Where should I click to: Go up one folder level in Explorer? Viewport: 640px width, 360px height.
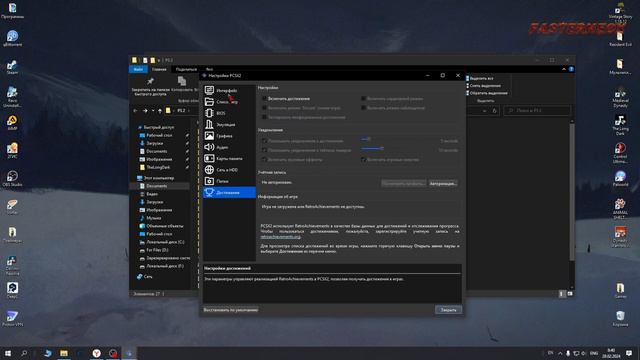click(160, 111)
